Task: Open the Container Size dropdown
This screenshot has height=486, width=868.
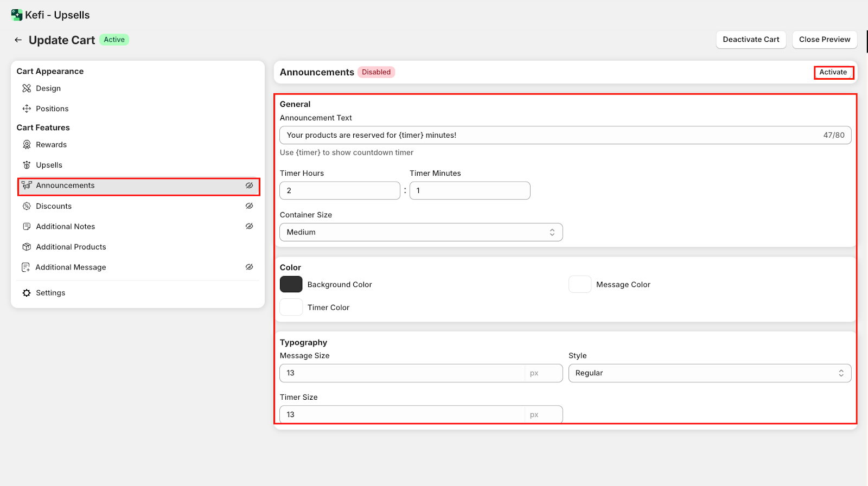Action: (x=421, y=232)
